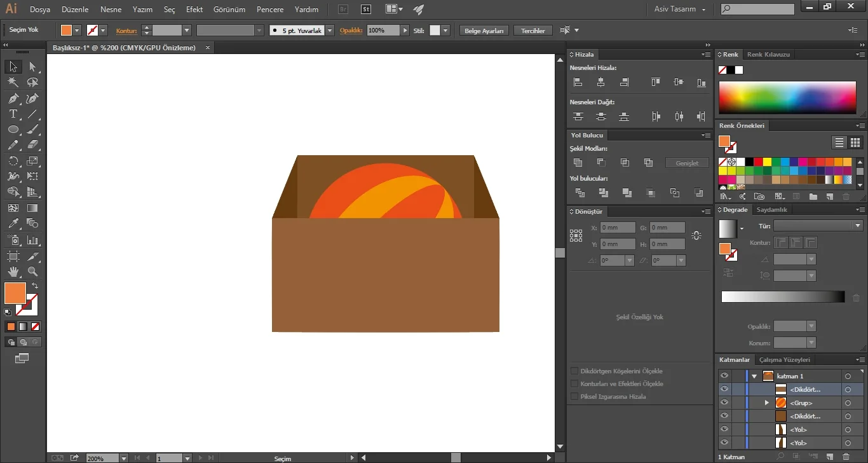
Task: Toggle visibility of the <Grup> layer
Action: coord(724,403)
